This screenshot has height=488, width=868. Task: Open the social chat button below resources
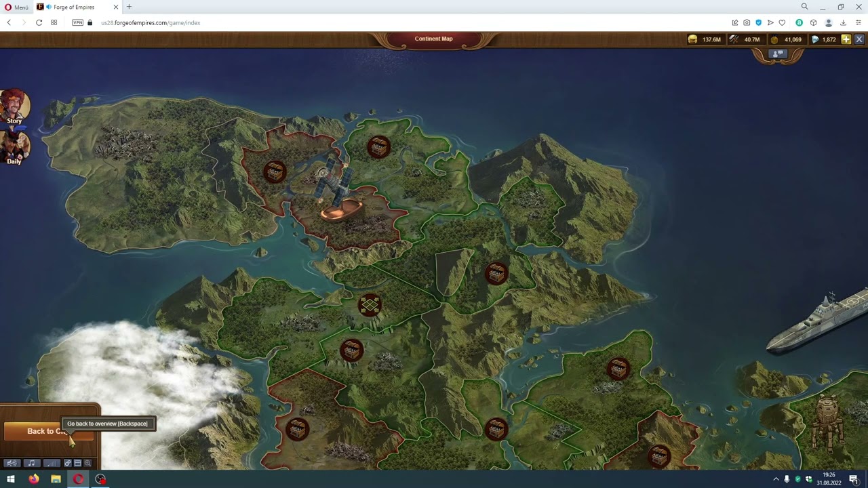point(778,54)
